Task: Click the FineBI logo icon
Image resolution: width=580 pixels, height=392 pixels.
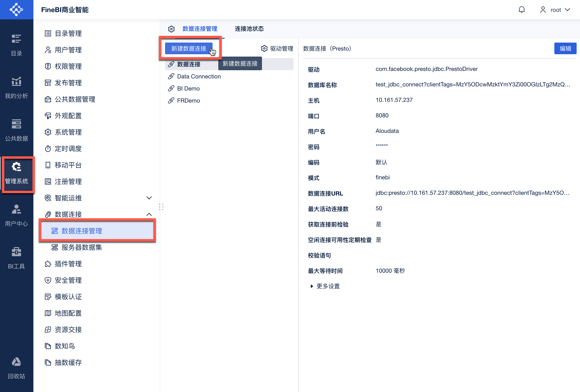Action: click(x=16, y=10)
